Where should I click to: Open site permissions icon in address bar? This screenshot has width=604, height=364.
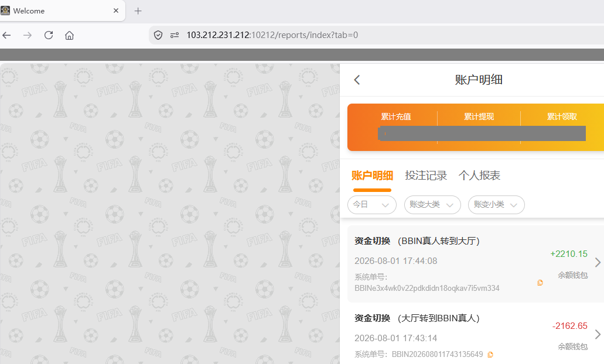pos(175,35)
